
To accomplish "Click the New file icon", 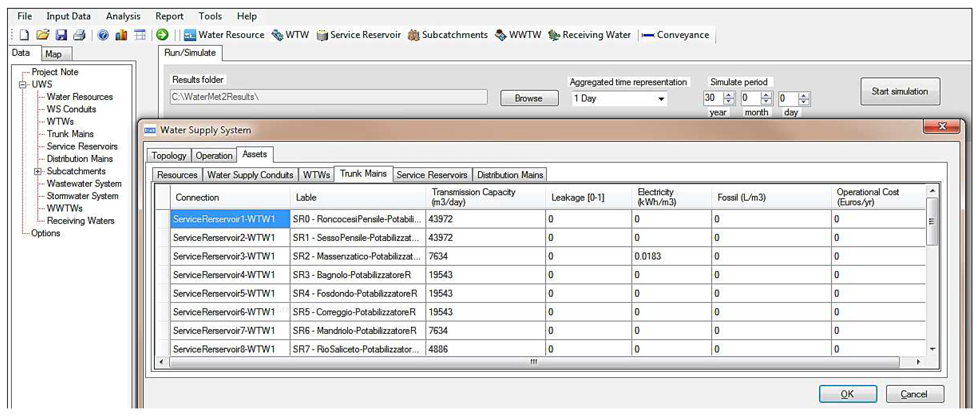I will point(24,35).
